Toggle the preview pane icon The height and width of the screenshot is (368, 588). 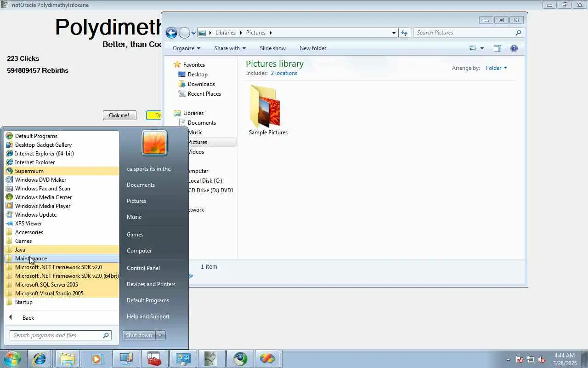[x=497, y=48]
